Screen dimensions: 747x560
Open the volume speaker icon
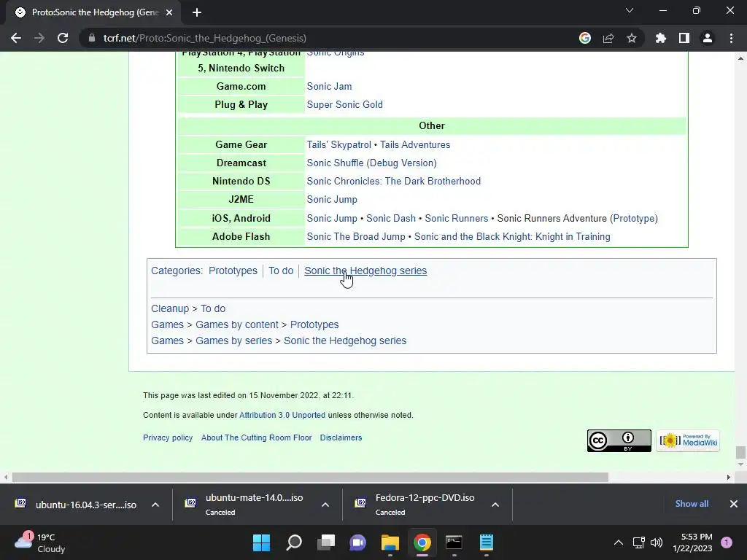(657, 542)
